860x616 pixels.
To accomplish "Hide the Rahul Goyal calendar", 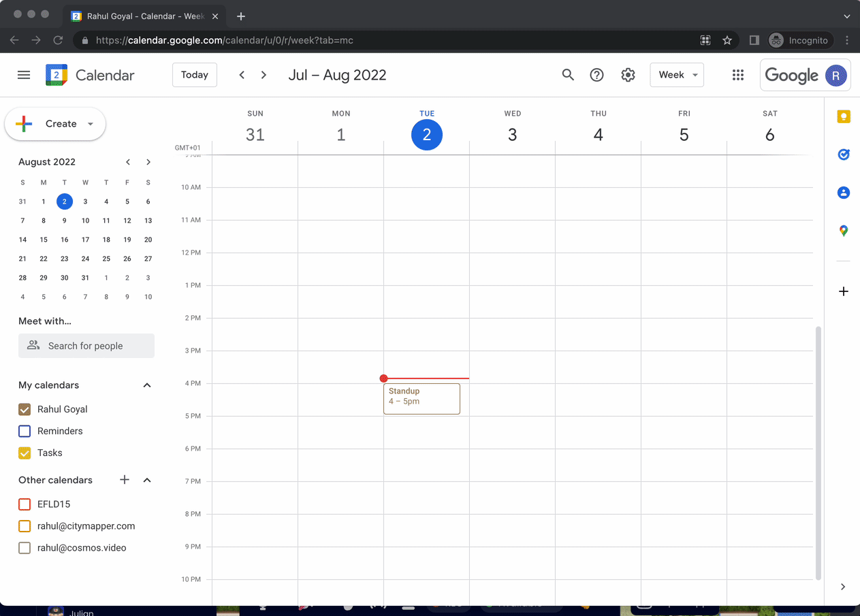I will coord(25,409).
